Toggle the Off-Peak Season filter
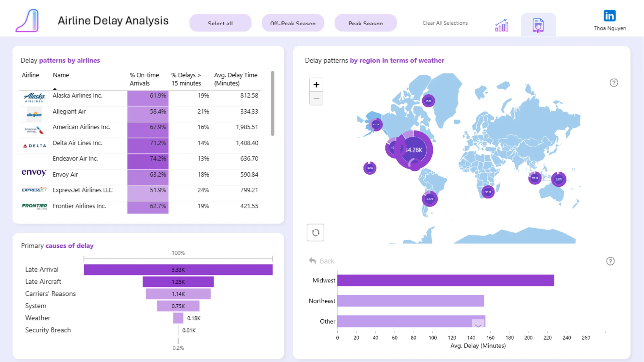Viewport: 644px width, 362px height. (293, 23)
